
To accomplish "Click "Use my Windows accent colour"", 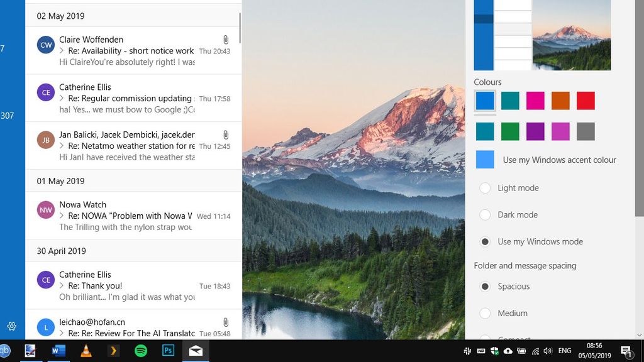I will coord(484,160).
